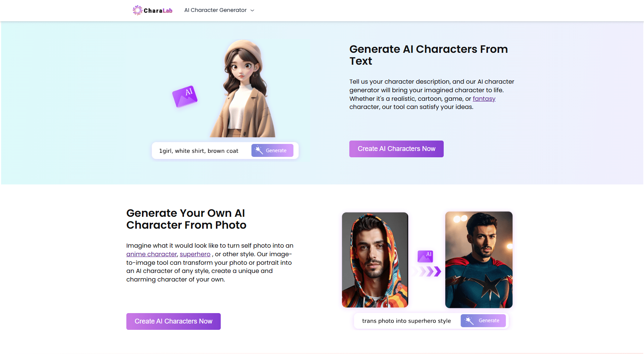
Task: Click the 'Generate AI Characters From Text' heading
Action: (428, 55)
